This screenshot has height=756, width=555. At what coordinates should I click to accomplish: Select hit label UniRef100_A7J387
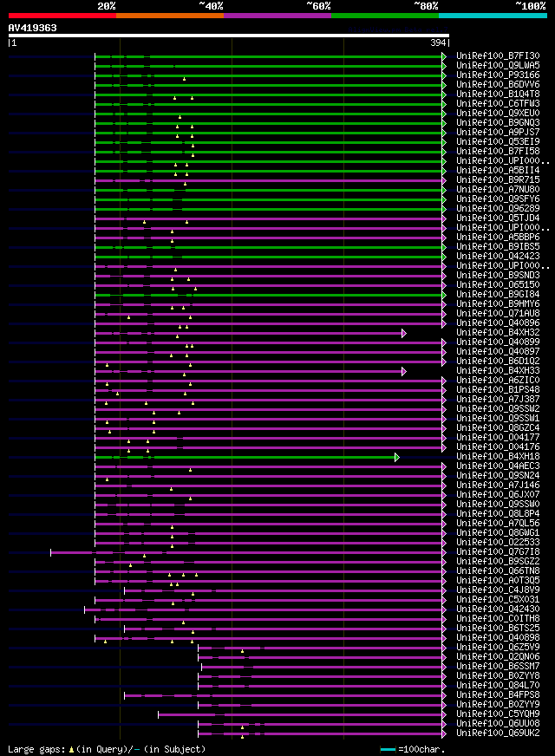[498, 399]
